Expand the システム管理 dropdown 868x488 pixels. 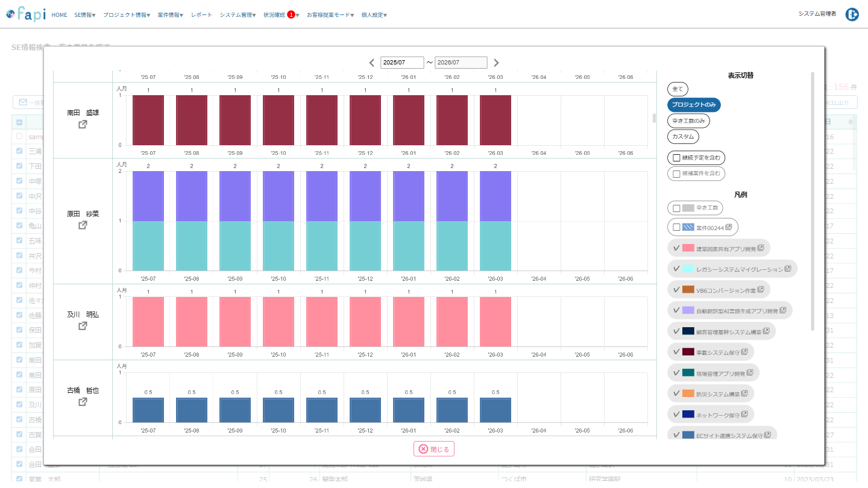click(x=237, y=15)
